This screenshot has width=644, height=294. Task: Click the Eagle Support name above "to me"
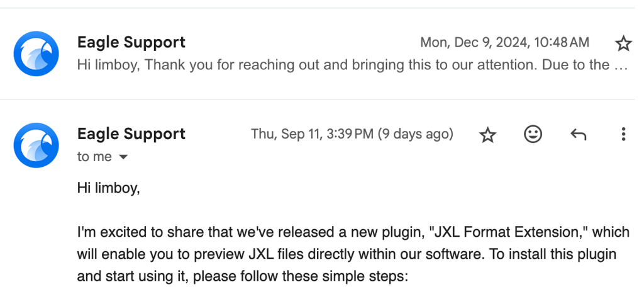click(x=131, y=133)
